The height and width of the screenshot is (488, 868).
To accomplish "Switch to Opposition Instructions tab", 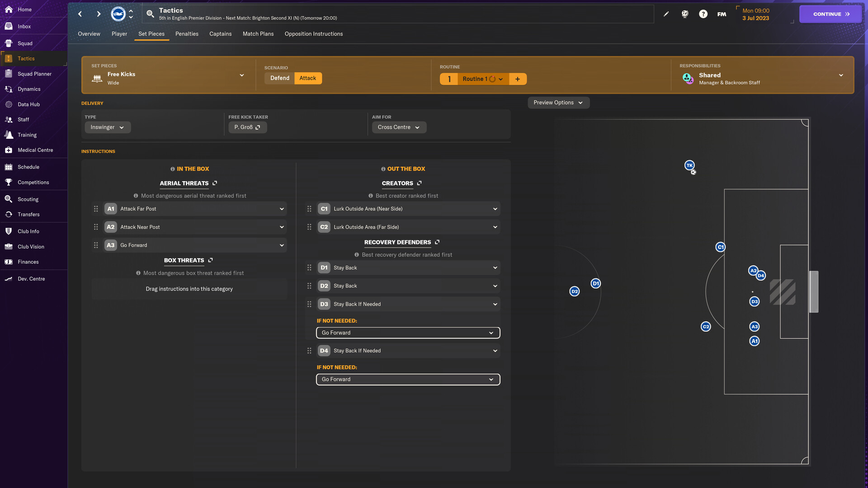I will pyautogui.click(x=314, y=34).
